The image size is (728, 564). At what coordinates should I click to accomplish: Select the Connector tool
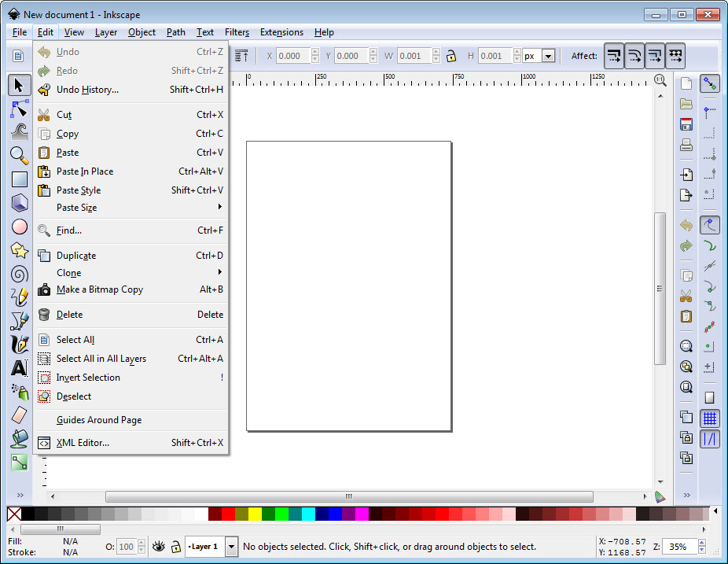19,463
